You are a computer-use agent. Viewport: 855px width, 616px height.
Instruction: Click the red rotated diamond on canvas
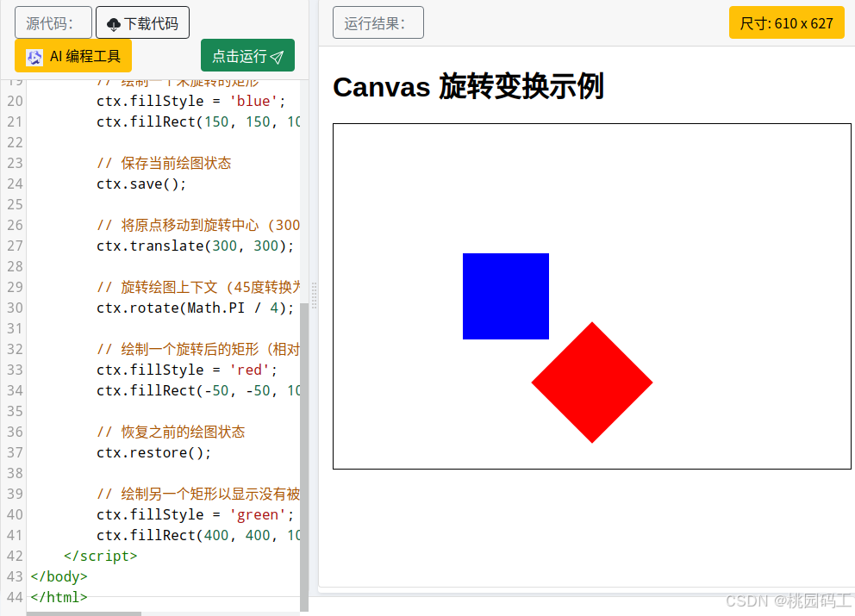pyautogui.click(x=592, y=383)
